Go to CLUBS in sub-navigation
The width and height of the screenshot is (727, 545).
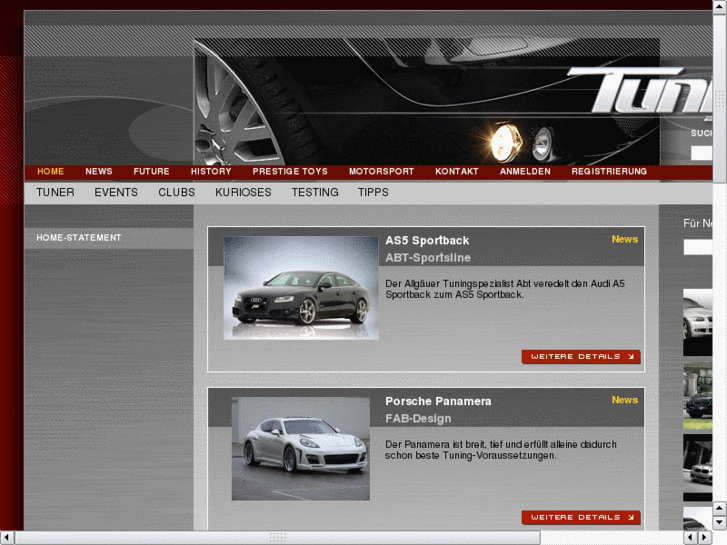pyautogui.click(x=177, y=192)
